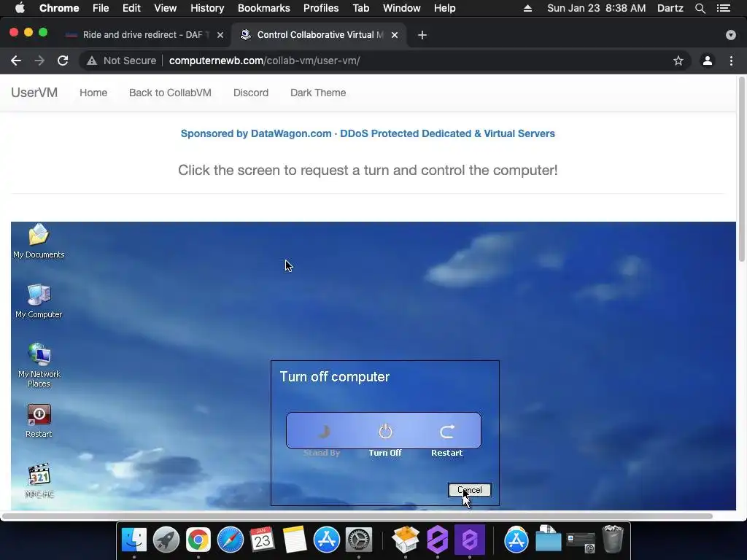
Task: Close the Ride and drive redirect tab
Action: point(220,35)
